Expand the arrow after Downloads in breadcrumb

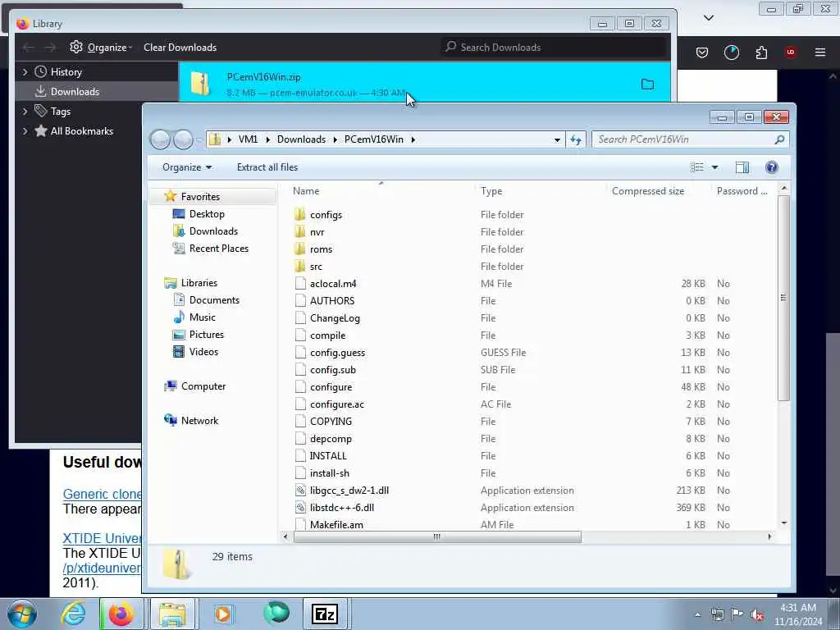[335, 139]
